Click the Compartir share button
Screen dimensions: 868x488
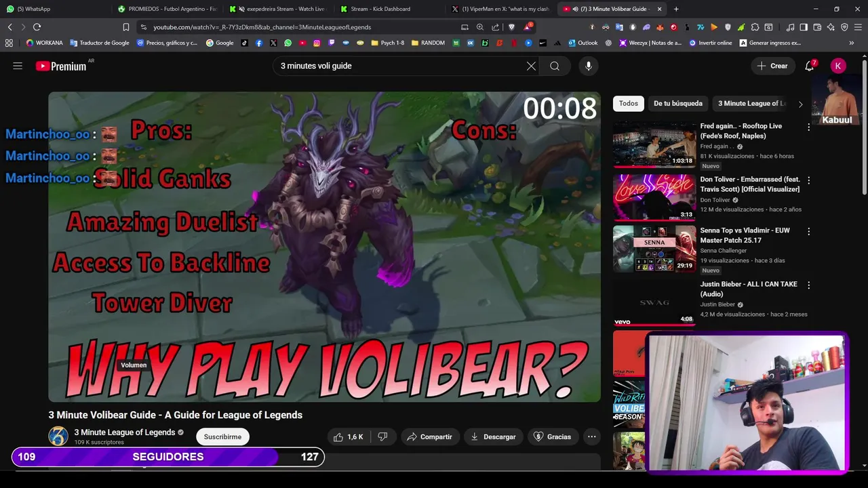(430, 437)
